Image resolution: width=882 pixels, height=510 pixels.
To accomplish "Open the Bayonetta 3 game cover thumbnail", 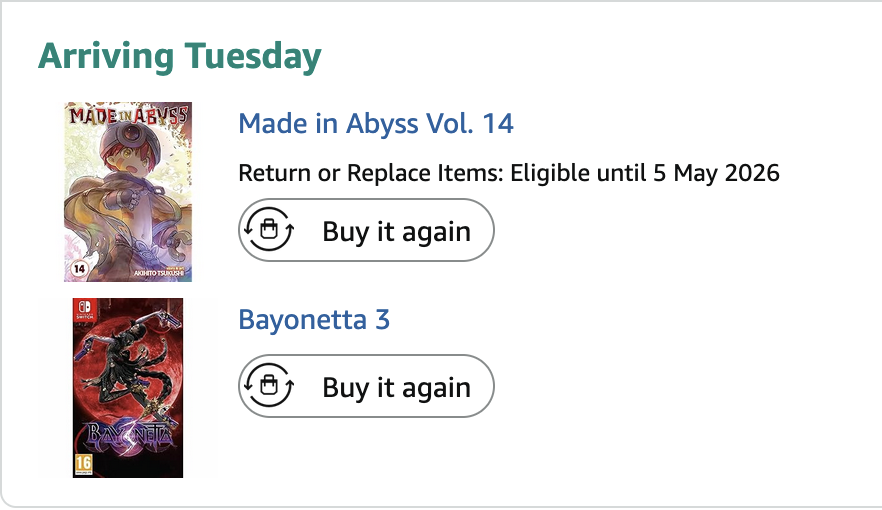I will point(128,388).
